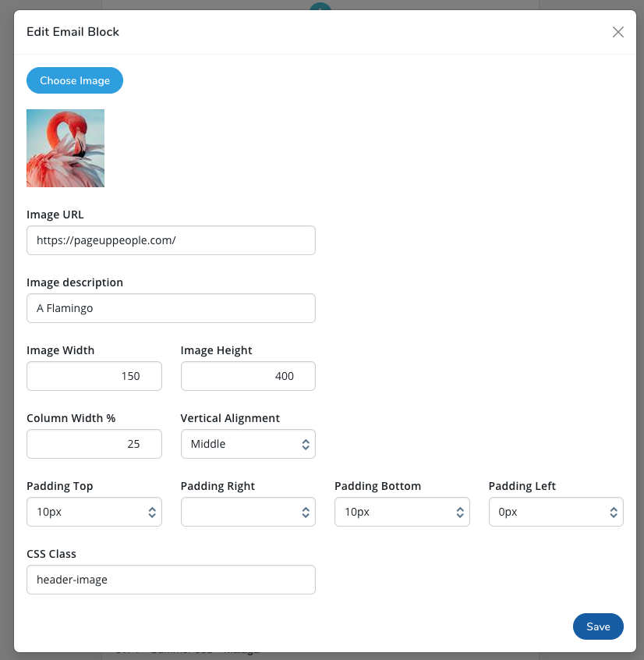
Task: Click the Image Width field
Action: pos(94,376)
